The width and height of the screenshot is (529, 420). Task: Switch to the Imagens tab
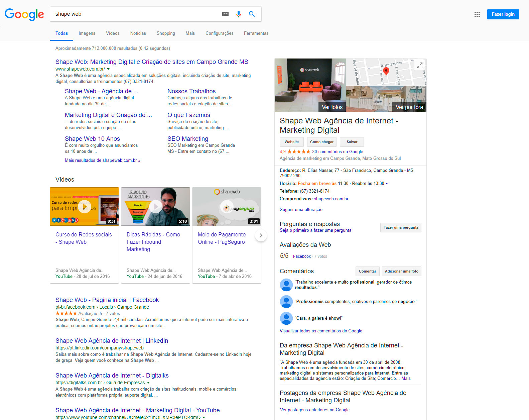87,33
